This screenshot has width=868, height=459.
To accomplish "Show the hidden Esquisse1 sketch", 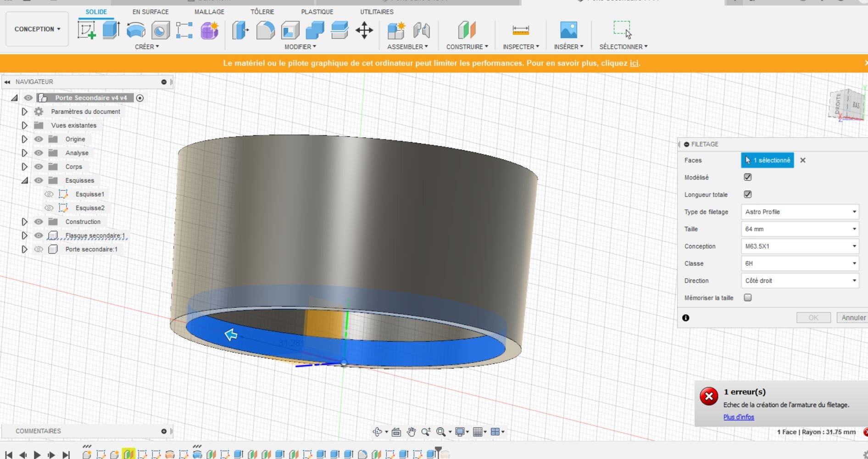I will coord(49,194).
